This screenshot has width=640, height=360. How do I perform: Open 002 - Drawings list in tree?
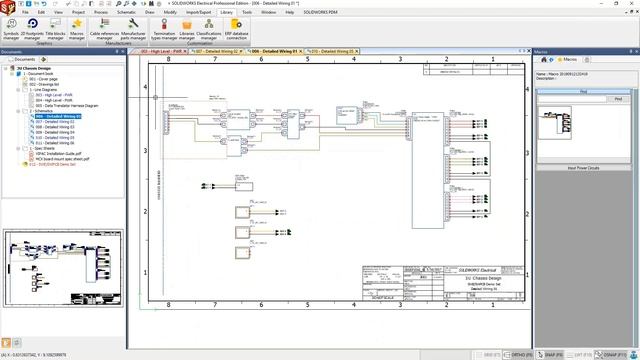pyautogui.click(x=44, y=84)
